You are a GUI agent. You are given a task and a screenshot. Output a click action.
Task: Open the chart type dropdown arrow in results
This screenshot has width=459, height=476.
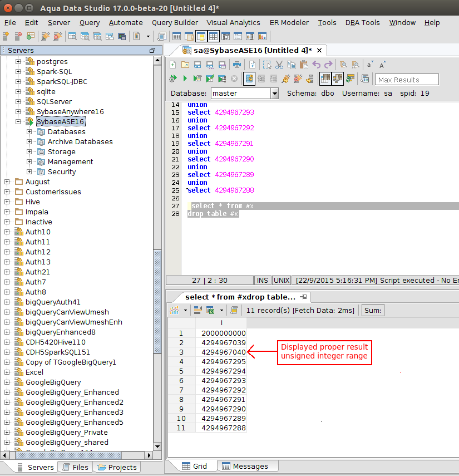185,310
